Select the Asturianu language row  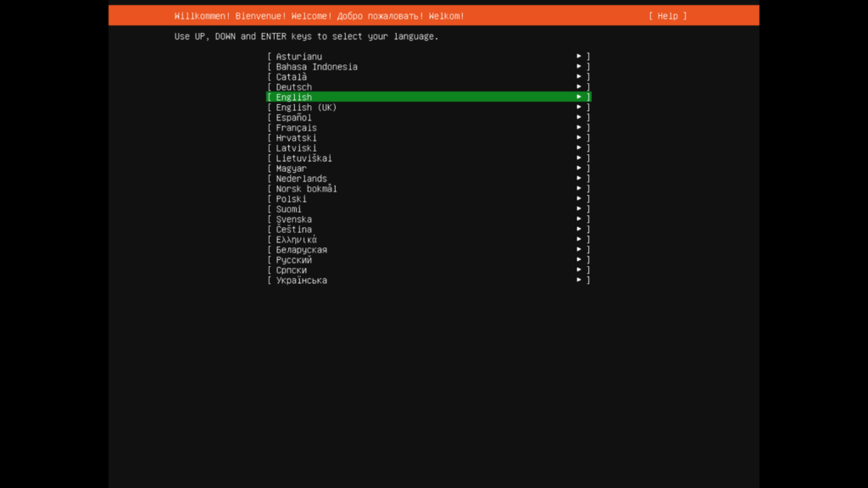428,57
